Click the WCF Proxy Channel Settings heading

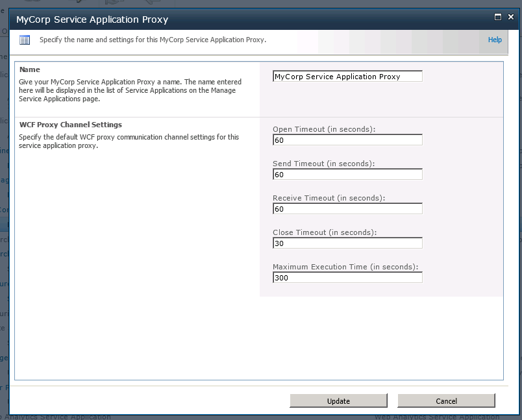(x=71, y=125)
